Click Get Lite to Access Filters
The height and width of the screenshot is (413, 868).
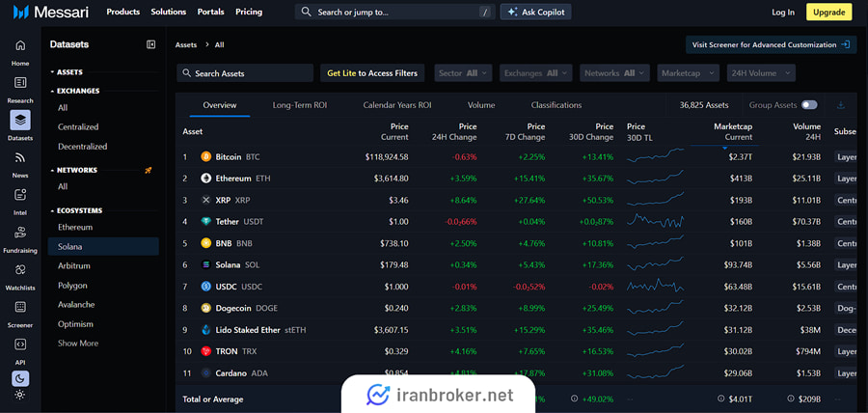[372, 73]
